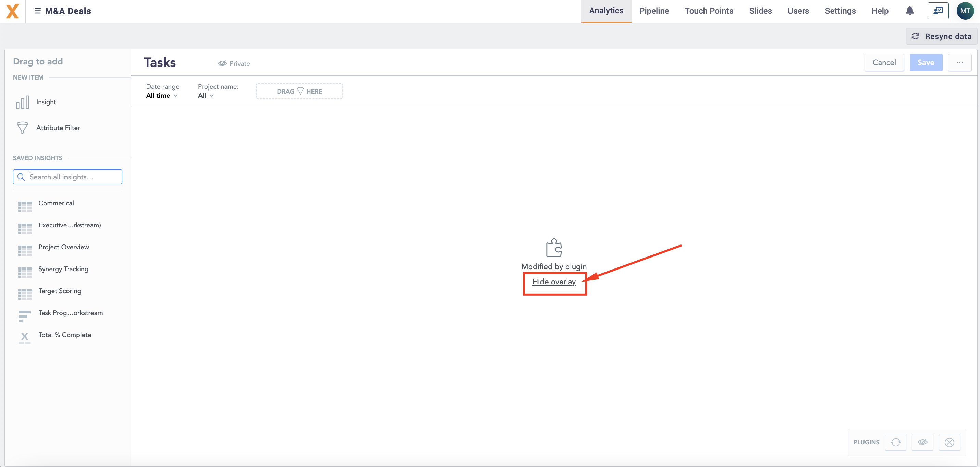Open the Touch Points tab
980x467 pixels.
[x=709, y=11]
